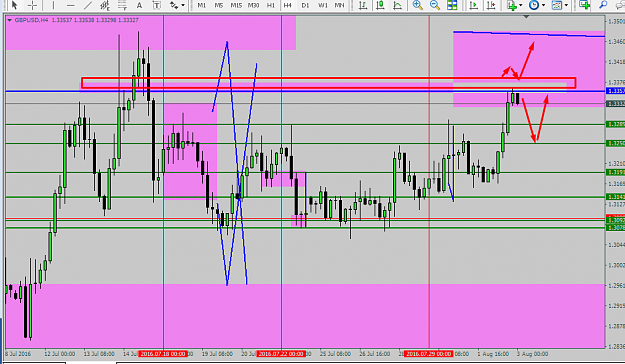This screenshot has height=364, width=625.
Task: Switch timeframe to H1
Action: point(271,5)
